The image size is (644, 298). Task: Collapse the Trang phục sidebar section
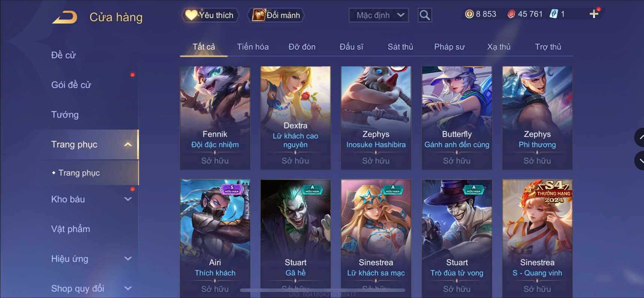tap(128, 145)
